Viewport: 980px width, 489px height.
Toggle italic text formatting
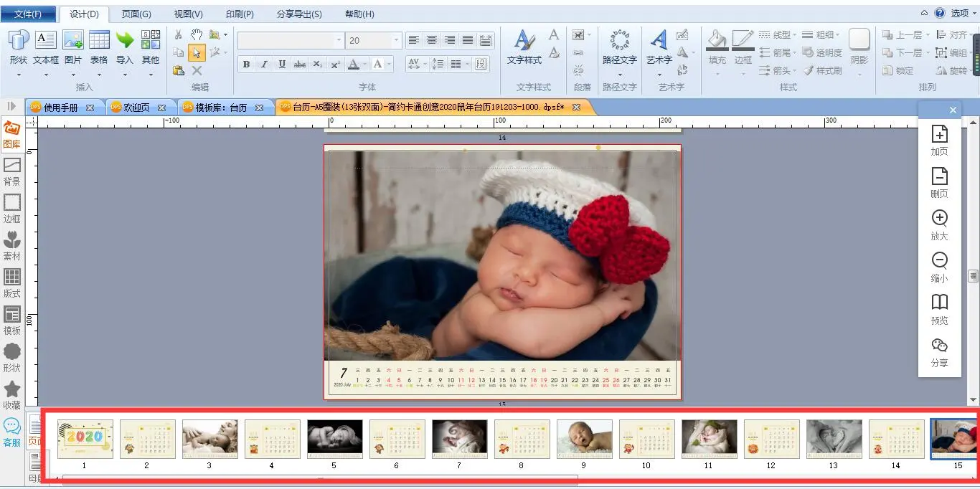pyautogui.click(x=264, y=65)
